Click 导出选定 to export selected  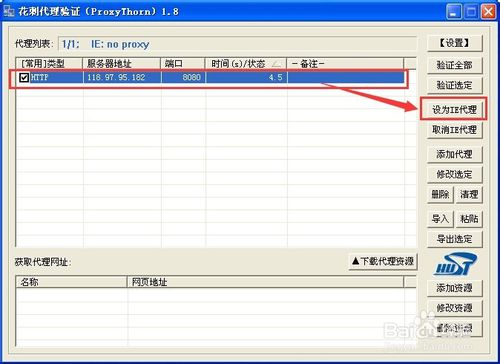pos(455,239)
